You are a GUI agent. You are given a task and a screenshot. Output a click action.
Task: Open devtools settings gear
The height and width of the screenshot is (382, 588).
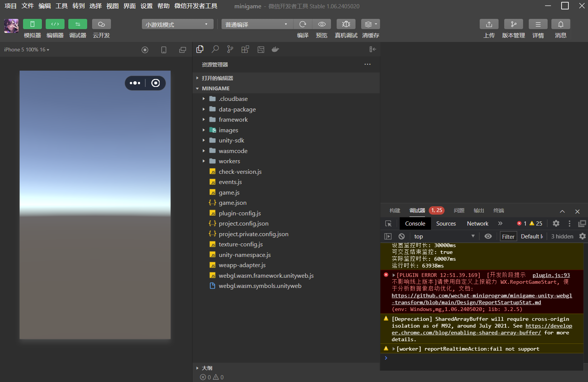(556, 223)
